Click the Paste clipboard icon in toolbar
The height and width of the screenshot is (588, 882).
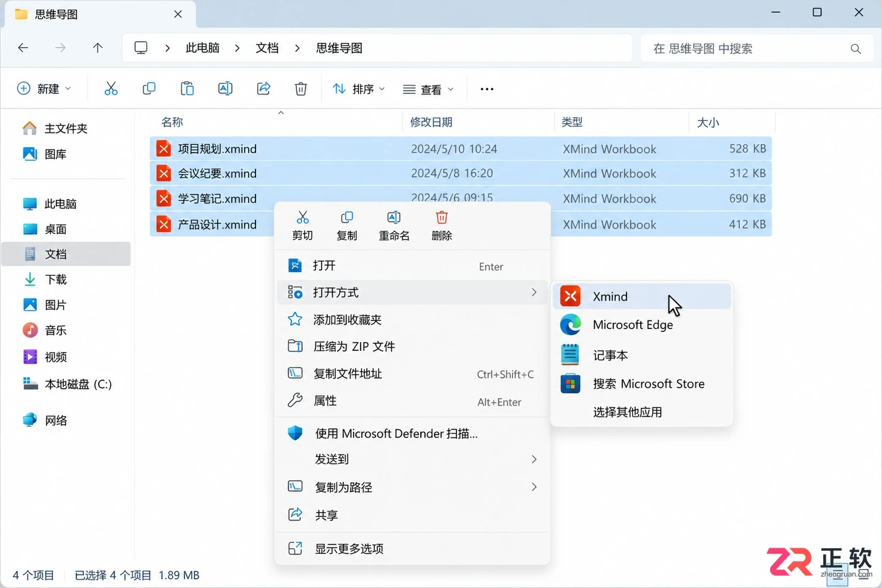pos(187,89)
